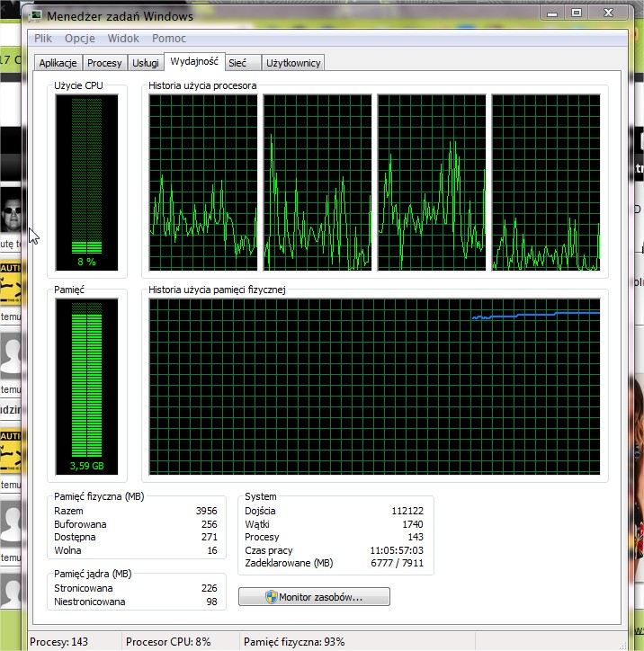Click status bar text Procesor CPU: 8%
The height and width of the screenshot is (651, 644).
coord(168,641)
